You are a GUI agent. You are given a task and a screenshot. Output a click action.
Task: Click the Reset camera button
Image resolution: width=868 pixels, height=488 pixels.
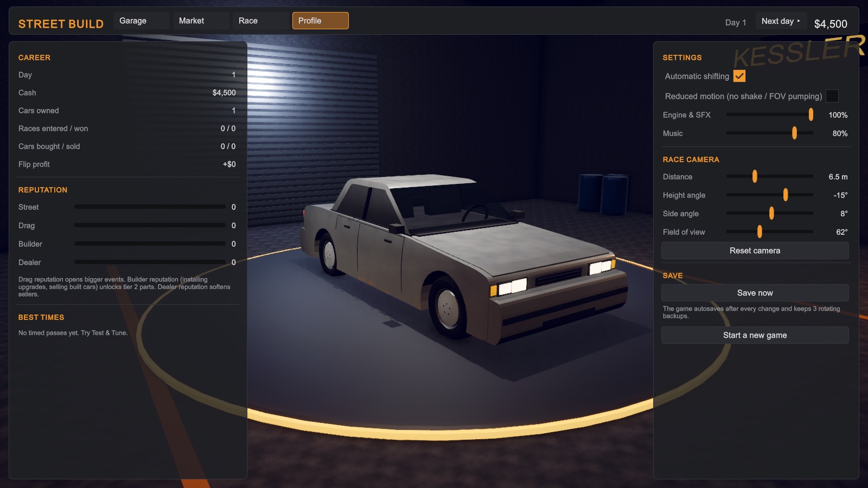click(755, 251)
